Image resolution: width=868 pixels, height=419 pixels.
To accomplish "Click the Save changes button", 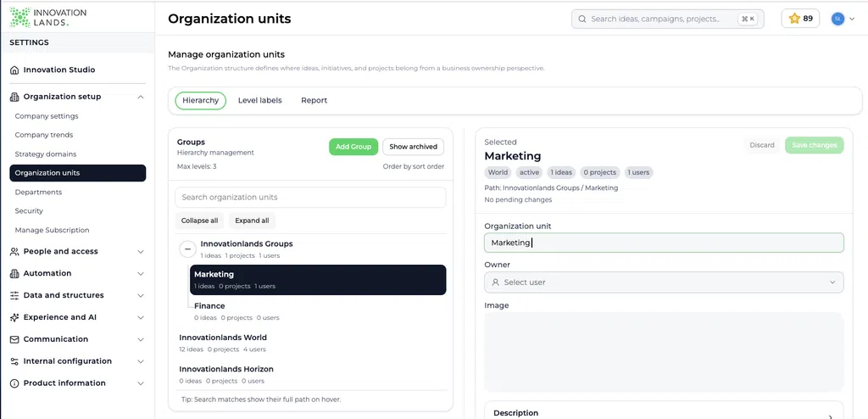I will click(x=815, y=145).
